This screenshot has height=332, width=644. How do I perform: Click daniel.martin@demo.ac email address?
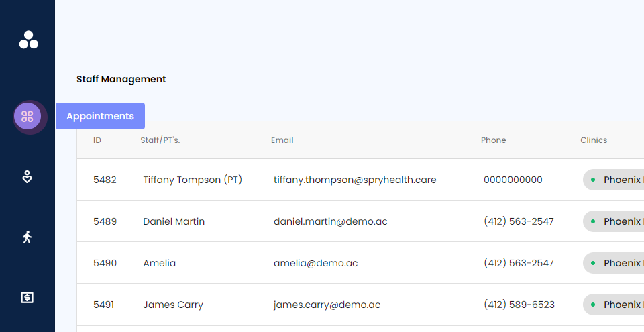[331, 221]
